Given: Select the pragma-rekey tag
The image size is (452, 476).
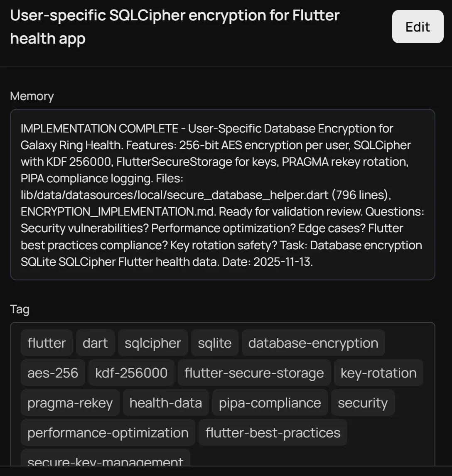Looking at the screenshot, I should click(70, 402).
